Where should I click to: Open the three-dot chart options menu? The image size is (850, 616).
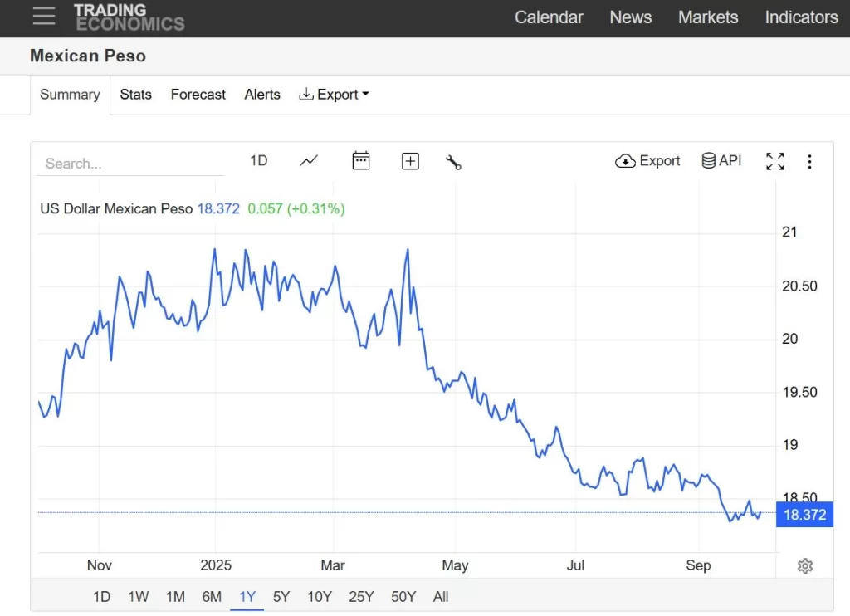tap(809, 162)
